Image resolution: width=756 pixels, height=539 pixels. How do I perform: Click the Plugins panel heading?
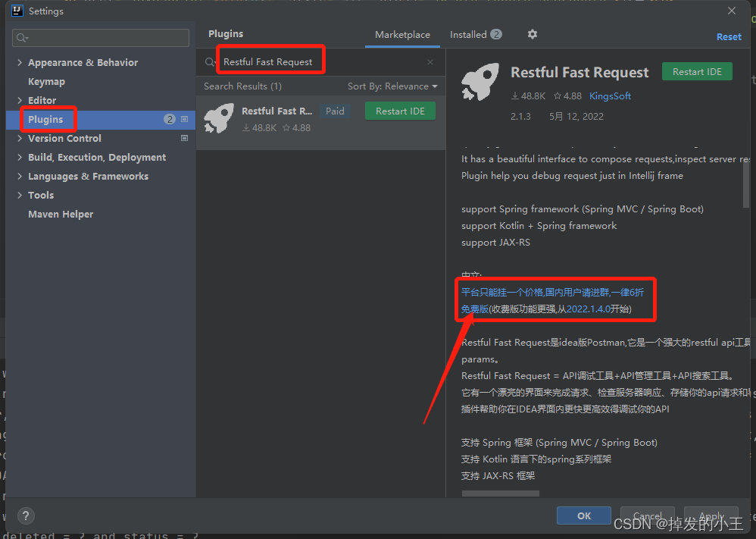click(x=226, y=34)
